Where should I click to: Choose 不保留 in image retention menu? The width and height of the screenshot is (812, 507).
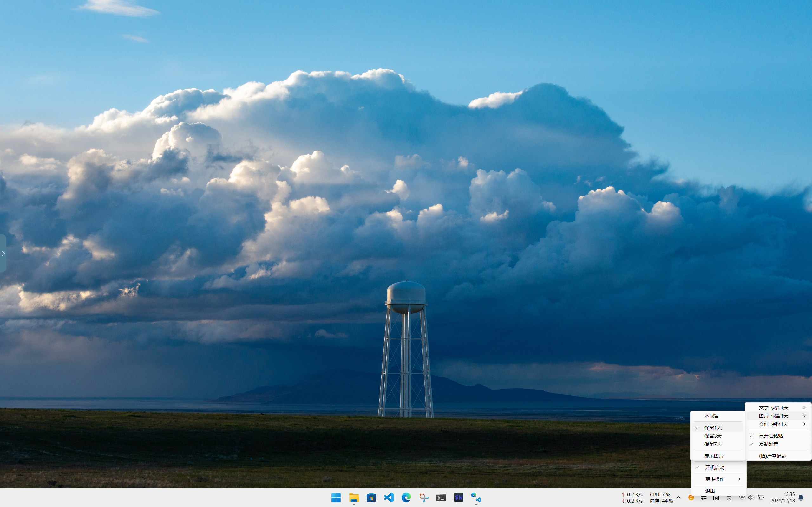711,416
